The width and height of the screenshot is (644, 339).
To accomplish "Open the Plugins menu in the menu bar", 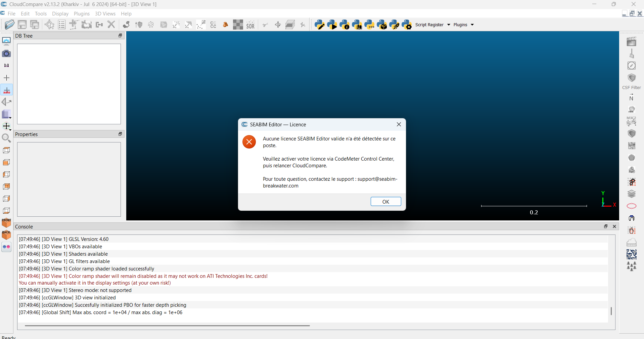I will point(82,14).
